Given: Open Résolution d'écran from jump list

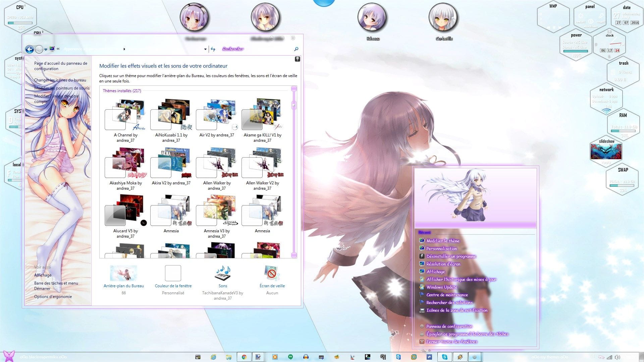Looking at the screenshot, I should (x=443, y=264).
